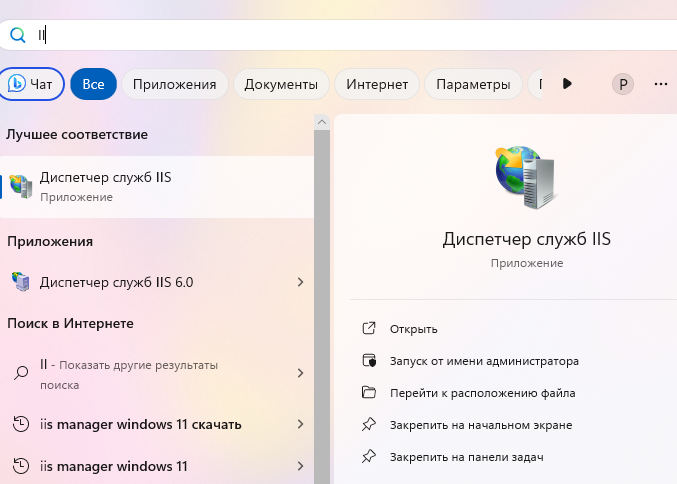Click the scrollbar up arrow
Image resolution: width=677 pixels, height=484 pixels.
pos(322,122)
